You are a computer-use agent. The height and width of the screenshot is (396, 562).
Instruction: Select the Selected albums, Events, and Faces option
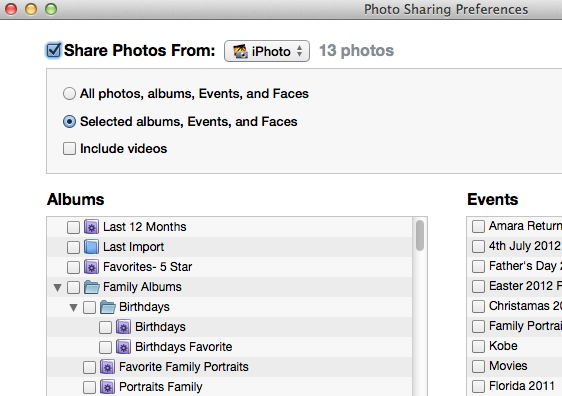coord(69,121)
